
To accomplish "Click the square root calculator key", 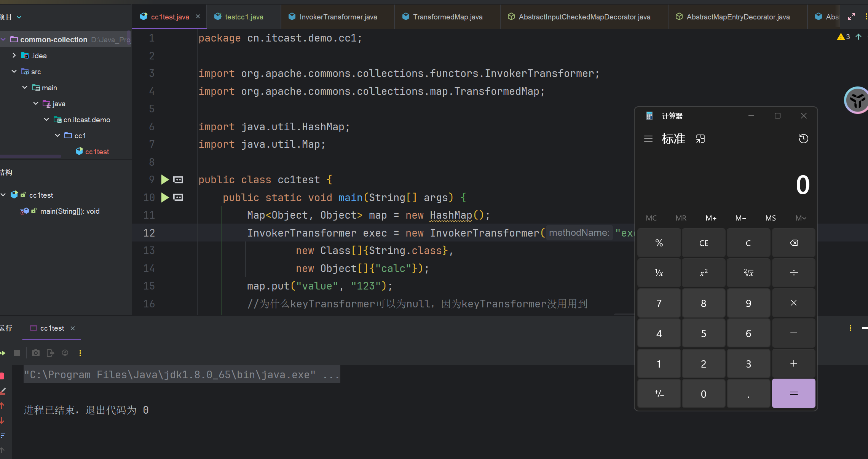I will (x=748, y=273).
